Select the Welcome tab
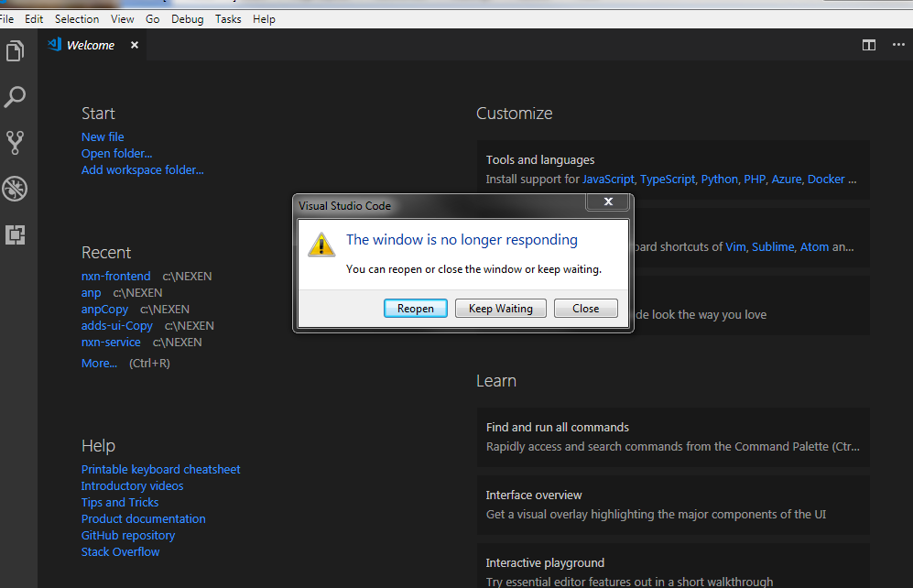The height and width of the screenshot is (588, 913). tap(91, 45)
